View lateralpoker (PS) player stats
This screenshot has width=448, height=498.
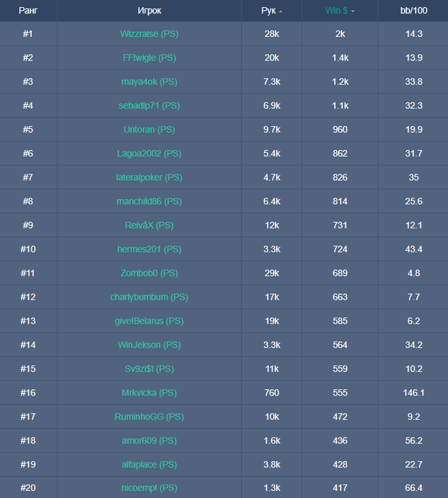[149, 177]
